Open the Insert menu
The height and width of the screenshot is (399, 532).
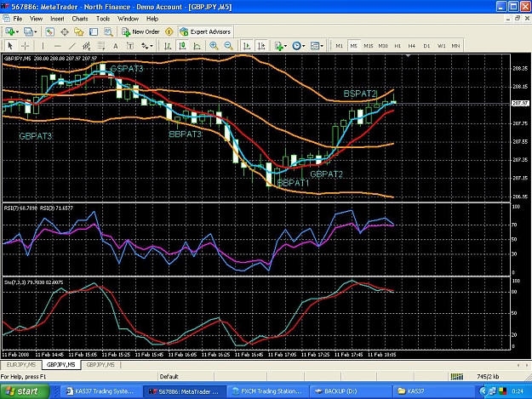pos(57,19)
